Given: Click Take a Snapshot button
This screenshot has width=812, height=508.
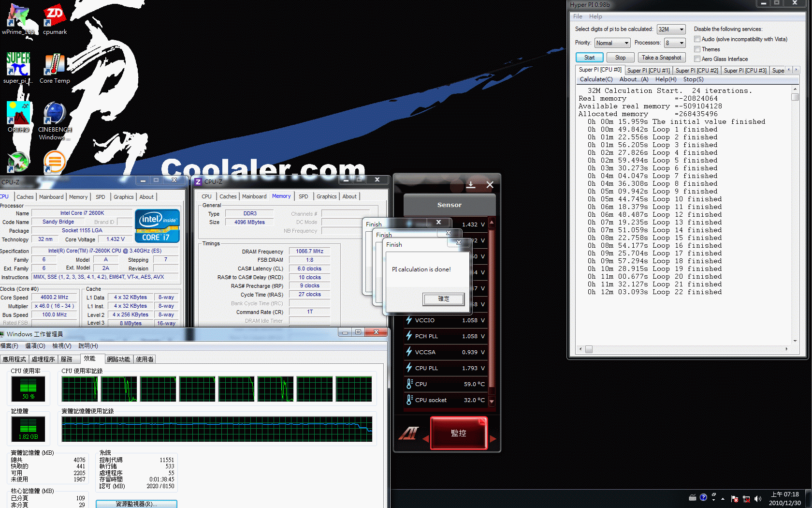Looking at the screenshot, I should 661,58.
